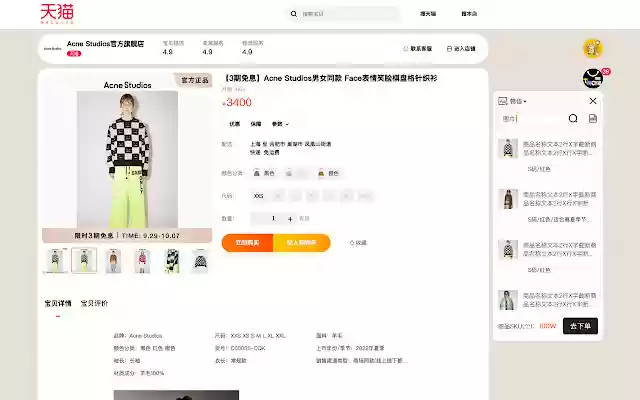Click product title 【3期免息】Acne Studios
The image size is (640, 400).
click(330, 78)
